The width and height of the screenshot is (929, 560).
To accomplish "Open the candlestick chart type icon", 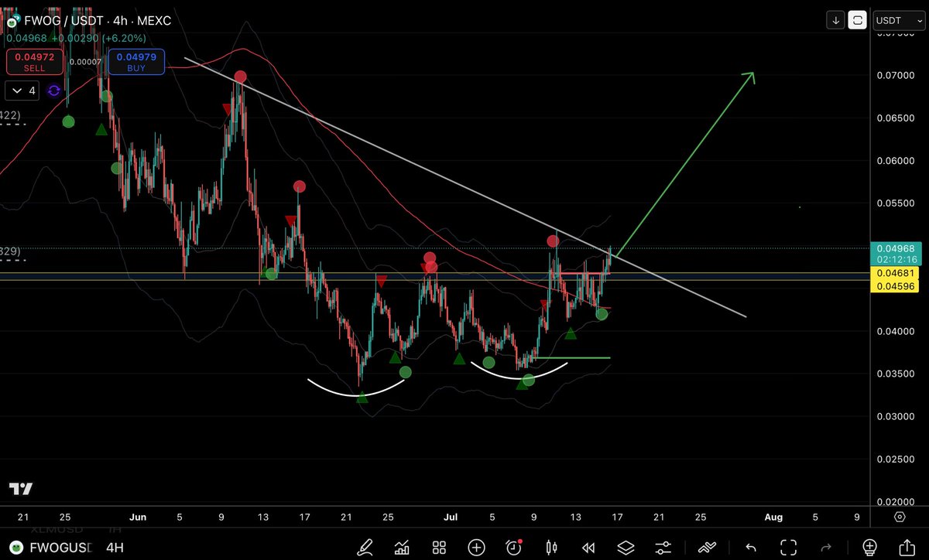I will pos(551,548).
